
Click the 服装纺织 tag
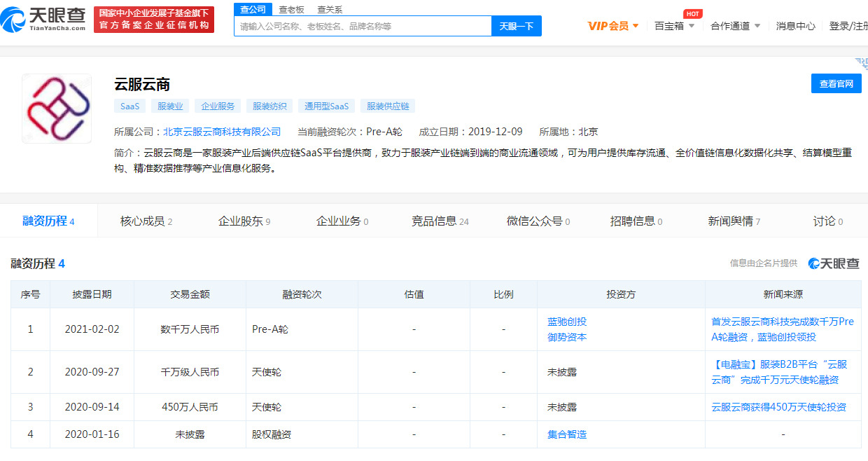[x=269, y=106]
